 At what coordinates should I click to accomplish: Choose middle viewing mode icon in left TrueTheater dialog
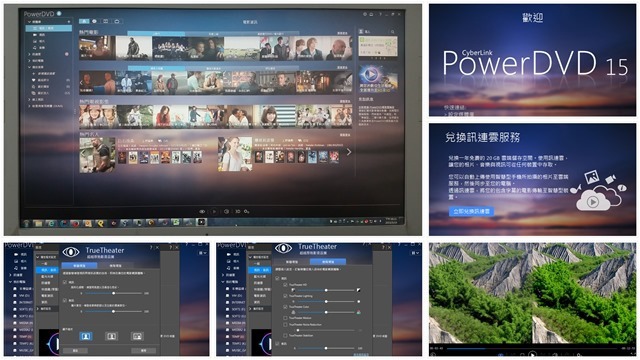pos(111,336)
